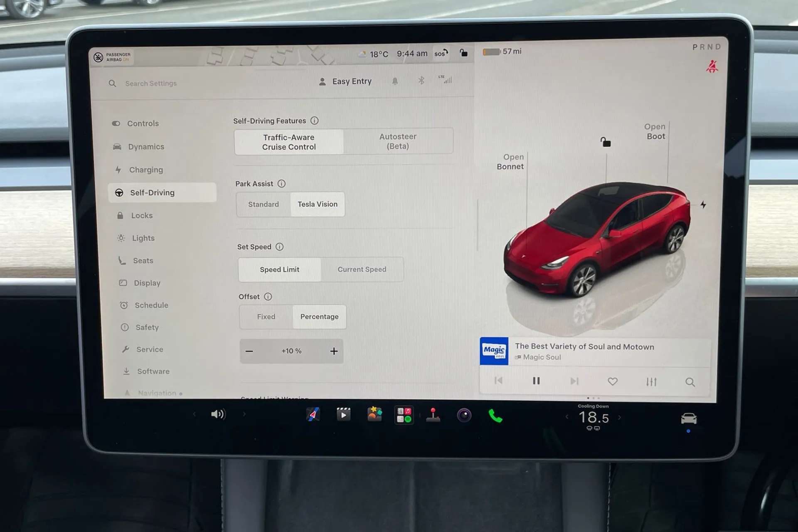
Task: Favorite the current station with heart
Action: (x=613, y=382)
